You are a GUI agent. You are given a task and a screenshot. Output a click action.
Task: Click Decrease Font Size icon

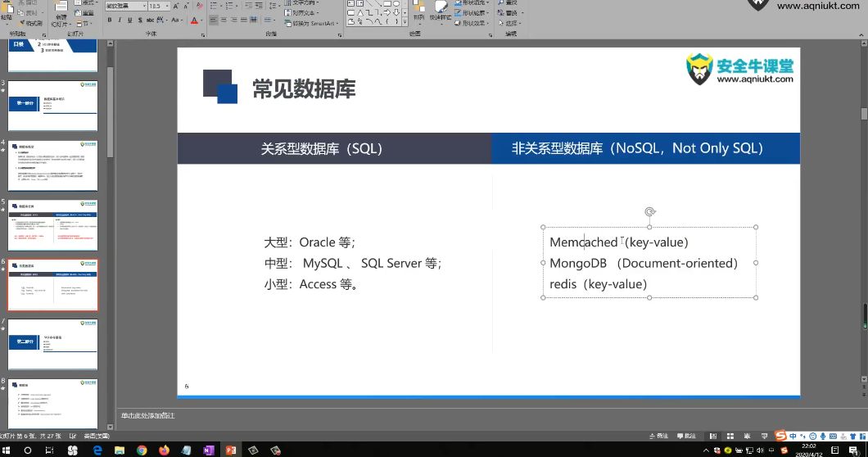click(x=186, y=6)
